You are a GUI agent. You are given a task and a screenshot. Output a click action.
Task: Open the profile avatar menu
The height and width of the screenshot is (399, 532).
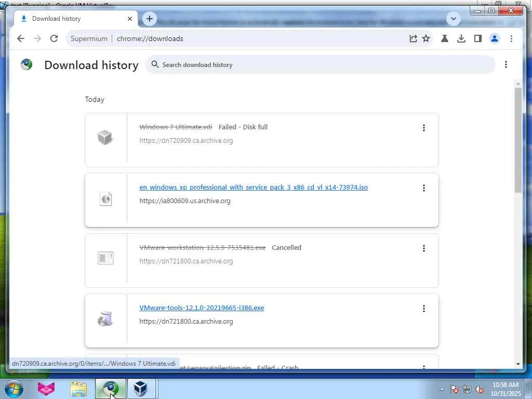pos(495,38)
